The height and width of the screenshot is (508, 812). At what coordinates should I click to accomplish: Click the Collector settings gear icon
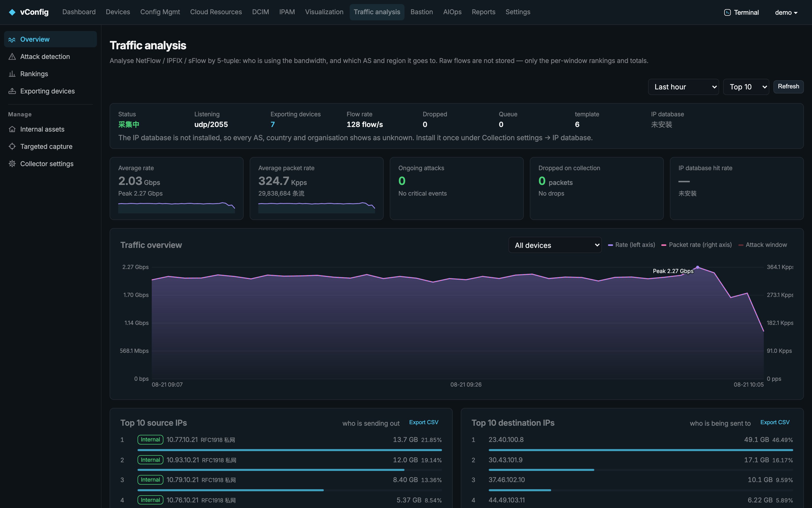pos(12,164)
